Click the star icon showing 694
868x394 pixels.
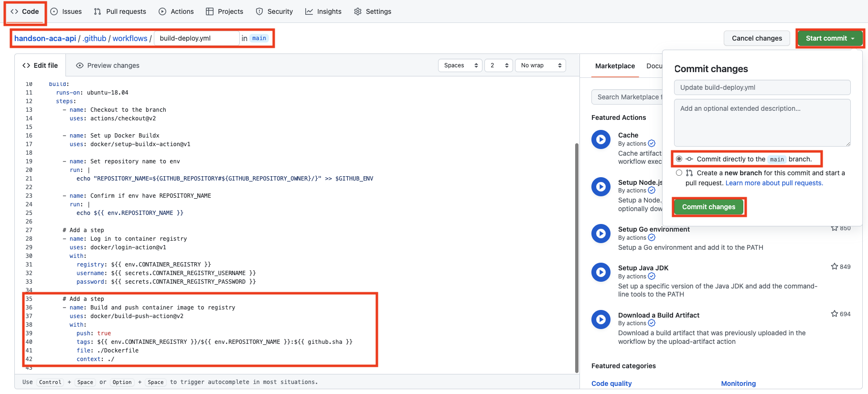(835, 314)
